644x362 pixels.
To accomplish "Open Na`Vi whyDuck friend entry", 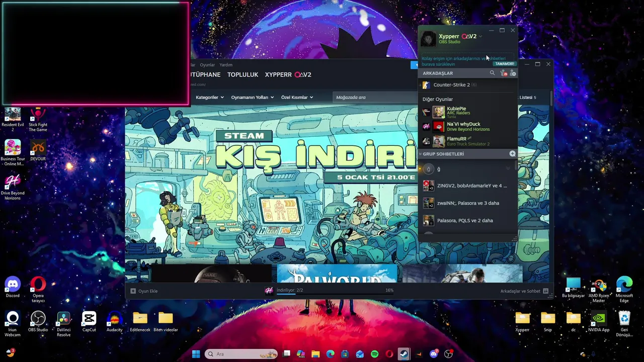I will pyautogui.click(x=468, y=126).
